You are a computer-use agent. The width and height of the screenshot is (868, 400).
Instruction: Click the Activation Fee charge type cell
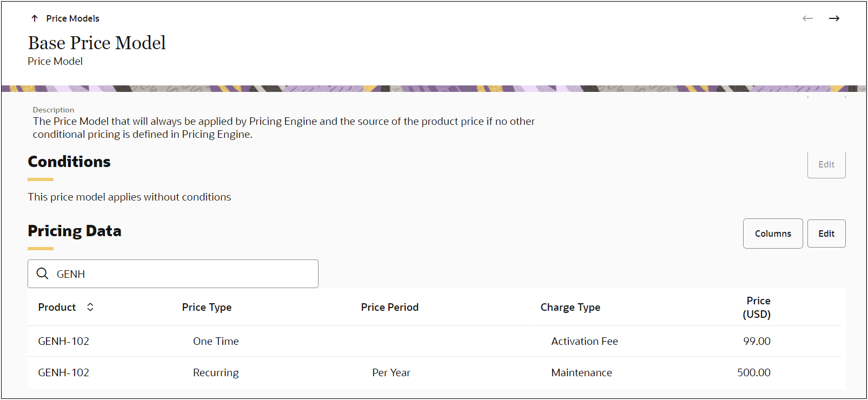point(584,341)
